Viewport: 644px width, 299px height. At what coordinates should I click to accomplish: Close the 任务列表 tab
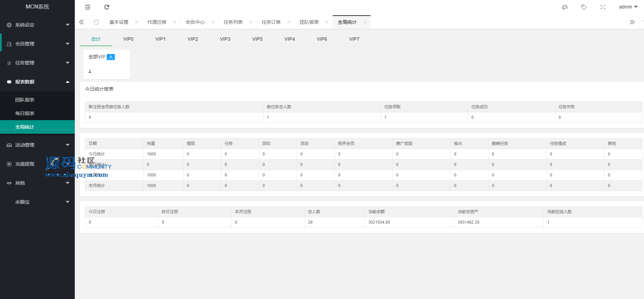[x=251, y=22]
